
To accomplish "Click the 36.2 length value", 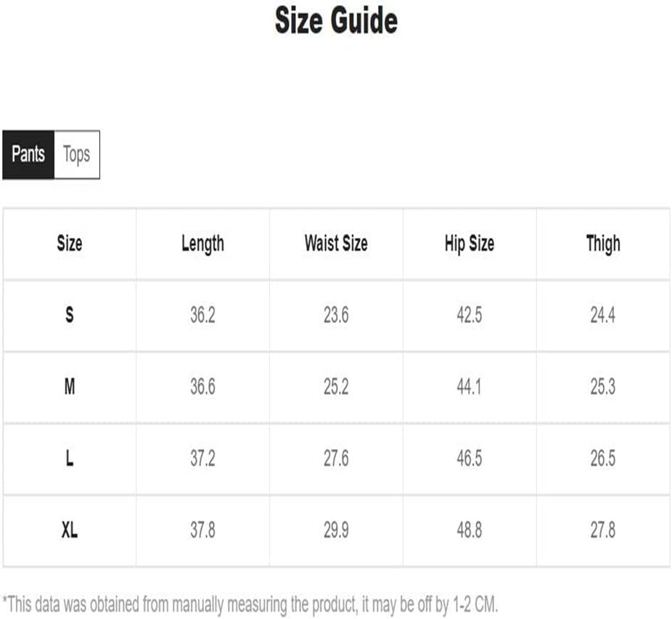I will click(x=202, y=315).
